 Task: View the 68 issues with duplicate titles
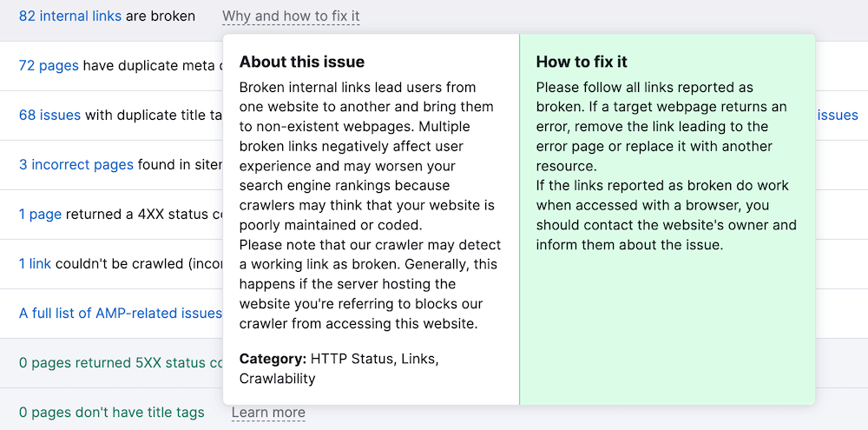tap(49, 115)
